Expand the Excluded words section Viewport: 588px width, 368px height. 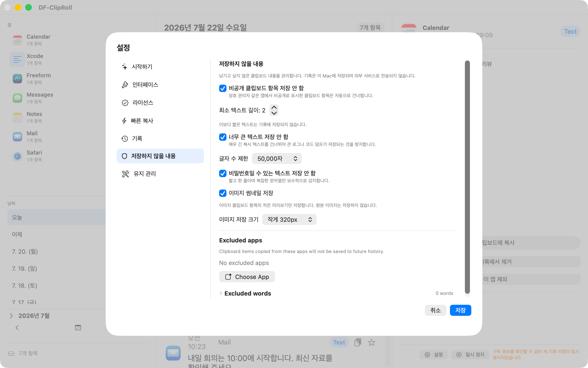[x=221, y=293]
